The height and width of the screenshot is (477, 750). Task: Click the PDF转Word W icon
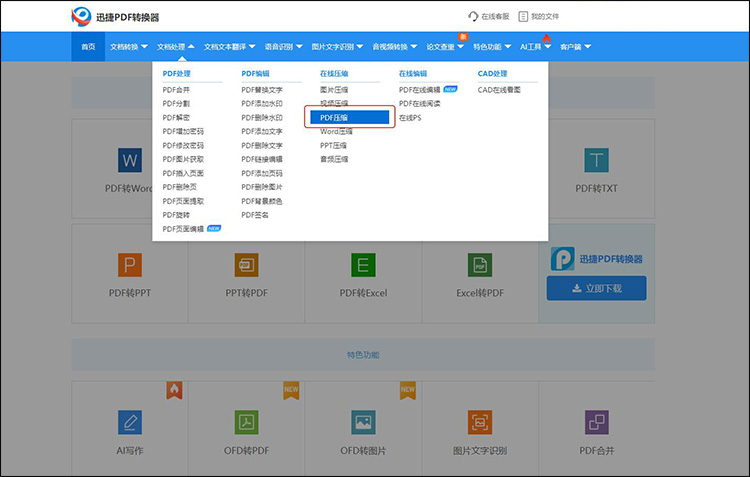point(130,160)
